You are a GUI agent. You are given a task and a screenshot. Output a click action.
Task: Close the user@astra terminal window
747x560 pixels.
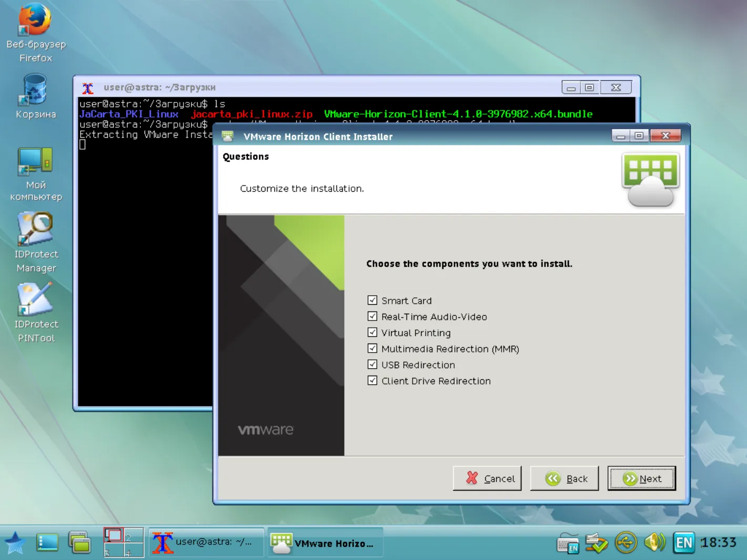coord(616,88)
